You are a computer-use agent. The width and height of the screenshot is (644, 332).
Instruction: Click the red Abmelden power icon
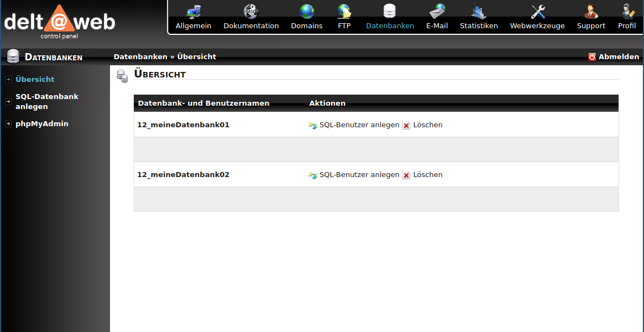tap(592, 57)
